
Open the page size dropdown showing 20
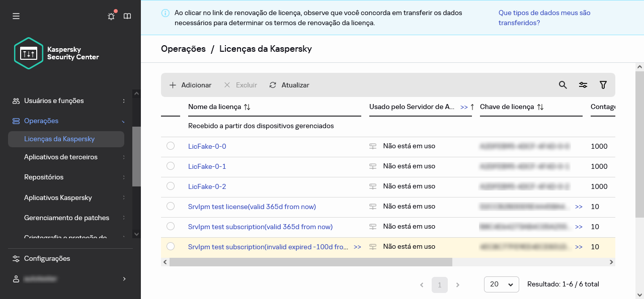pos(501,284)
